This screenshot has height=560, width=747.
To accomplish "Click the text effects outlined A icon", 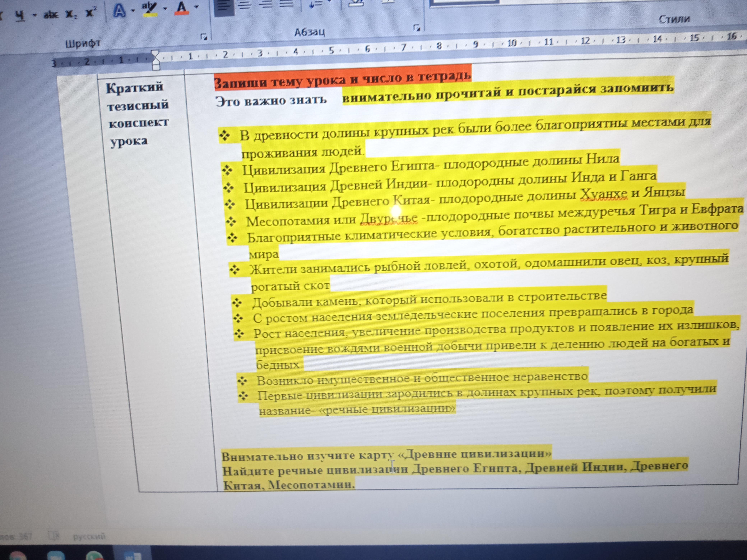I will (119, 11).
